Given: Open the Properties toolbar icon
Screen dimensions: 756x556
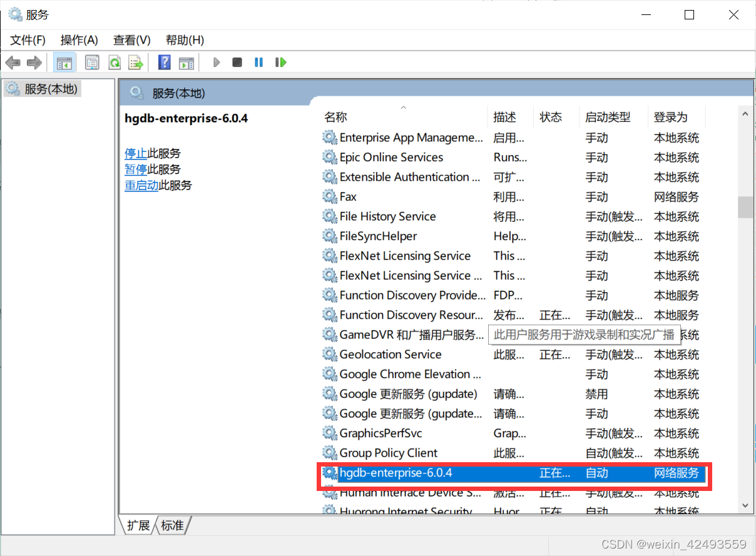Looking at the screenshot, I should pyautogui.click(x=92, y=63).
